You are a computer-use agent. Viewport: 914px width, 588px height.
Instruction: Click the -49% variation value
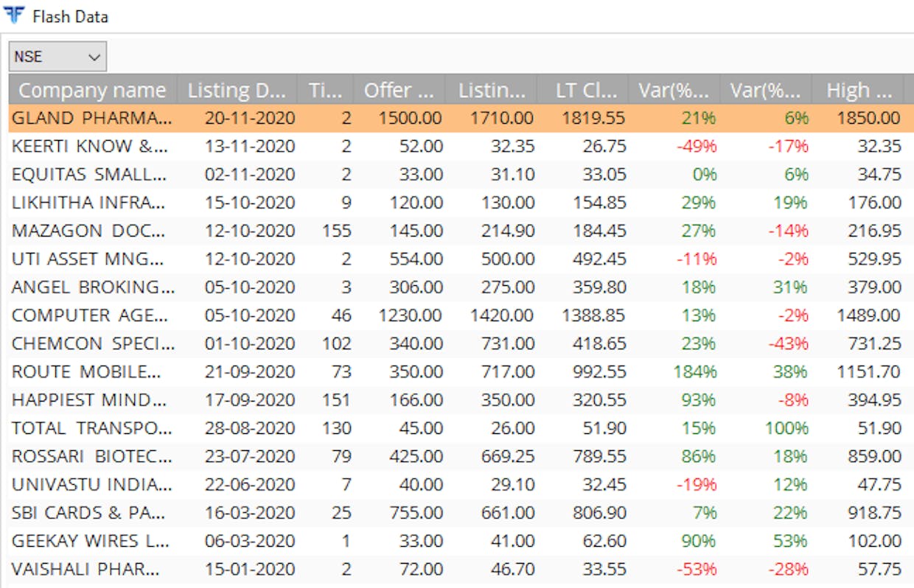coord(697,146)
